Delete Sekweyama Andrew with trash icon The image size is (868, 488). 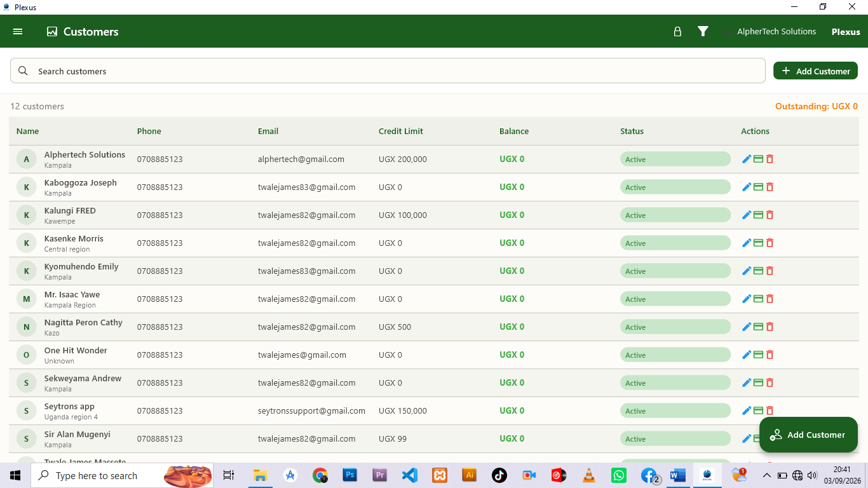click(770, 383)
